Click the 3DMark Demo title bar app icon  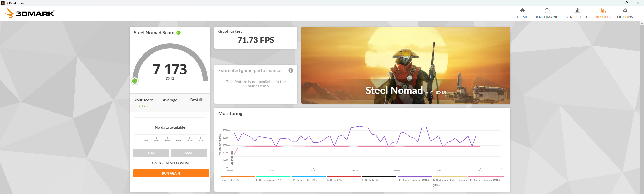tap(3, 3)
